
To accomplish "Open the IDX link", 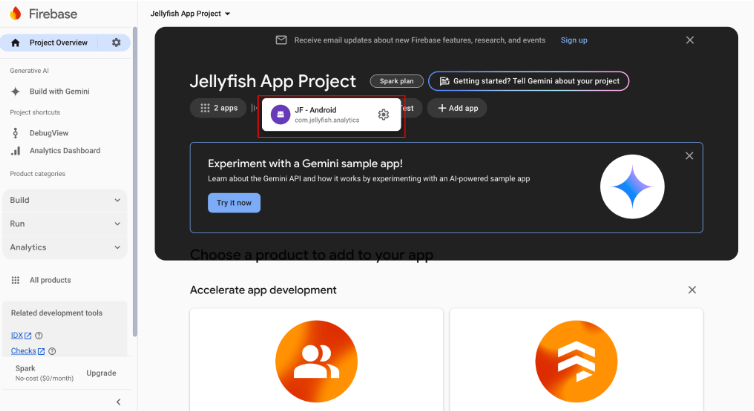I will coord(21,336).
